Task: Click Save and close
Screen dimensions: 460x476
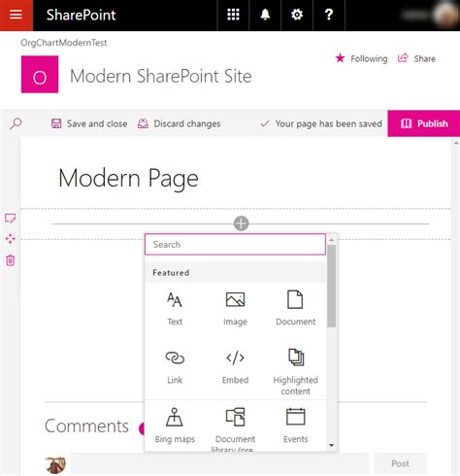Action: tap(89, 123)
